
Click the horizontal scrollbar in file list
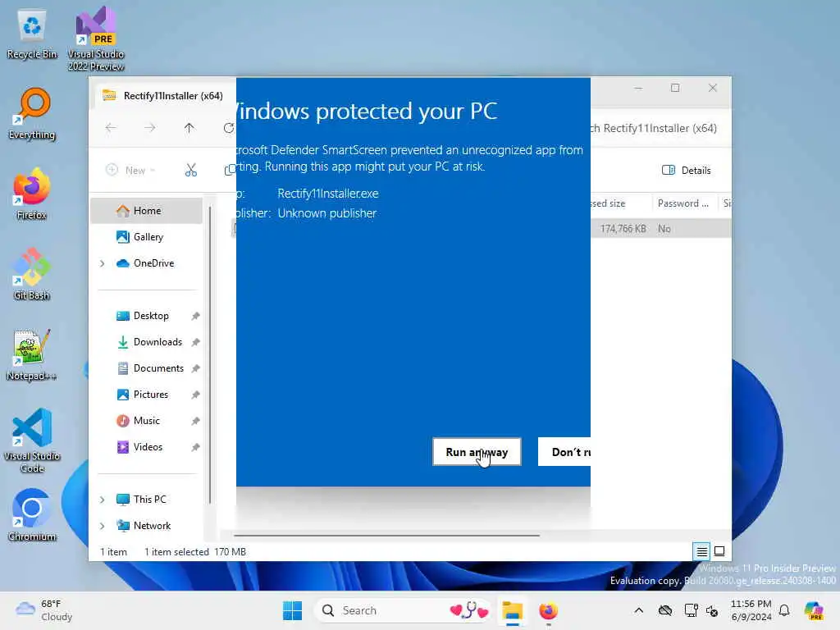tap(387, 535)
